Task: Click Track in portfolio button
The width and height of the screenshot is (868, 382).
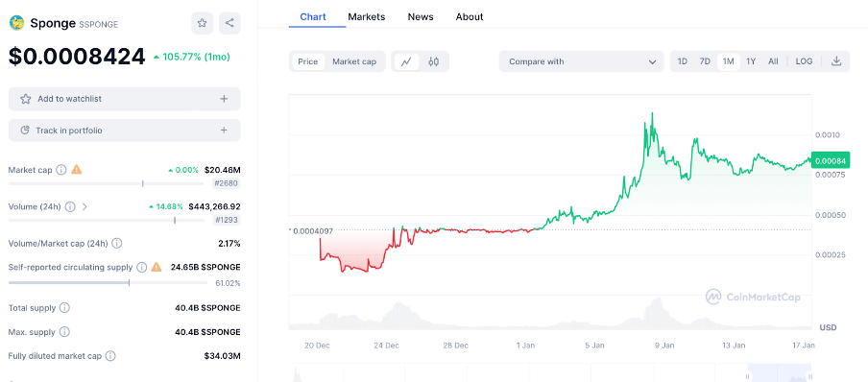Action: point(125,131)
